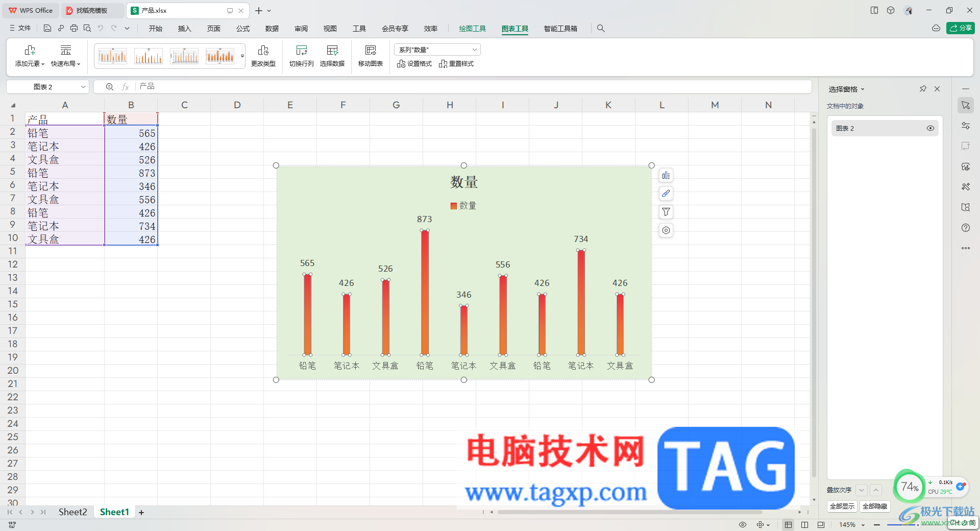Add a new sheet with the plus button
Image resolution: width=980 pixels, height=531 pixels.
(141, 512)
